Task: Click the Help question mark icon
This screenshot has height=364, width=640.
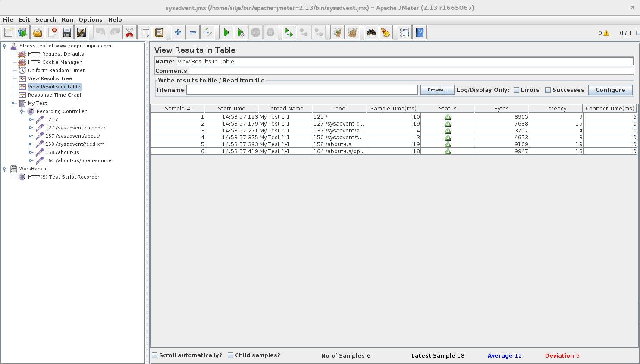Action: [419, 32]
